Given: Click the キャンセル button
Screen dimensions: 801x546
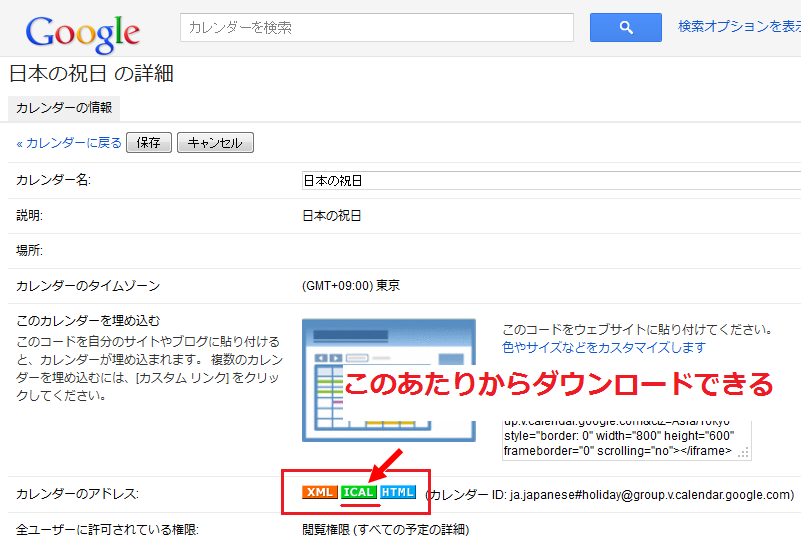Looking at the screenshot, I should coord(215,143).
